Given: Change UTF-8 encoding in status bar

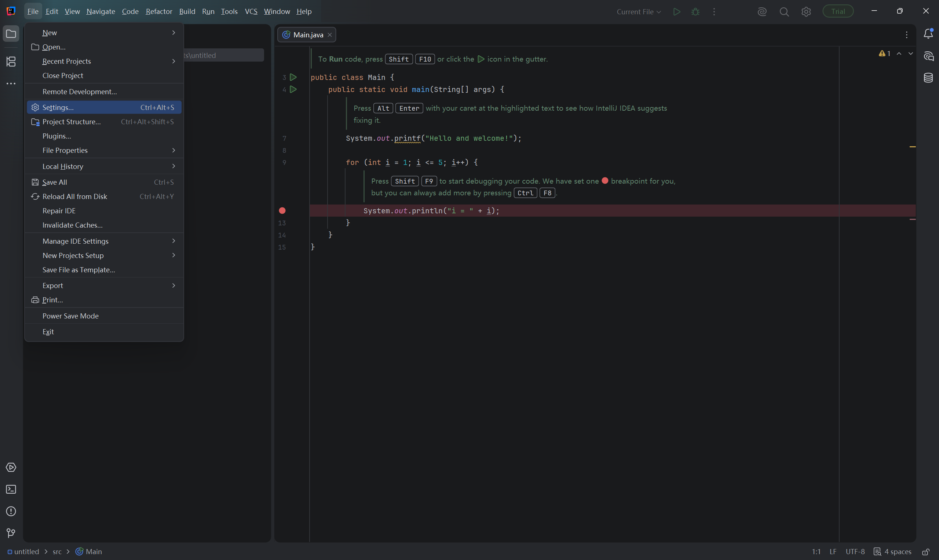Looking at the screenshot, I should (x=855, y=552).
